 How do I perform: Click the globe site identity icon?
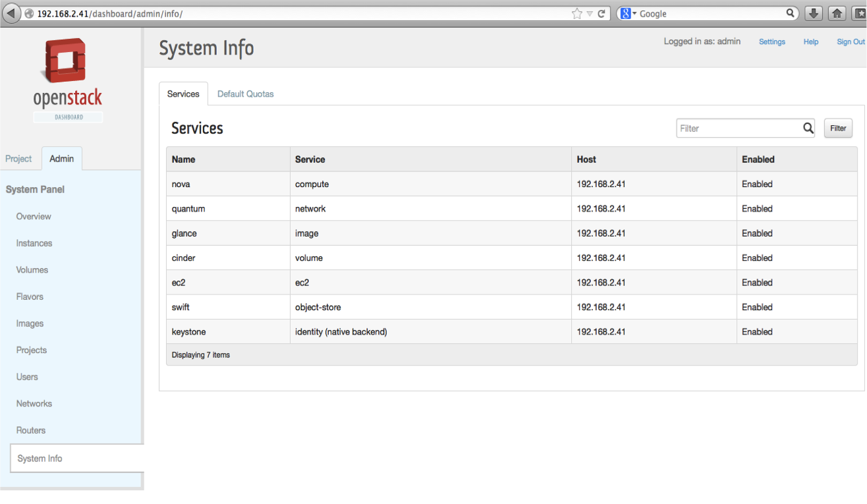(29, 14)
